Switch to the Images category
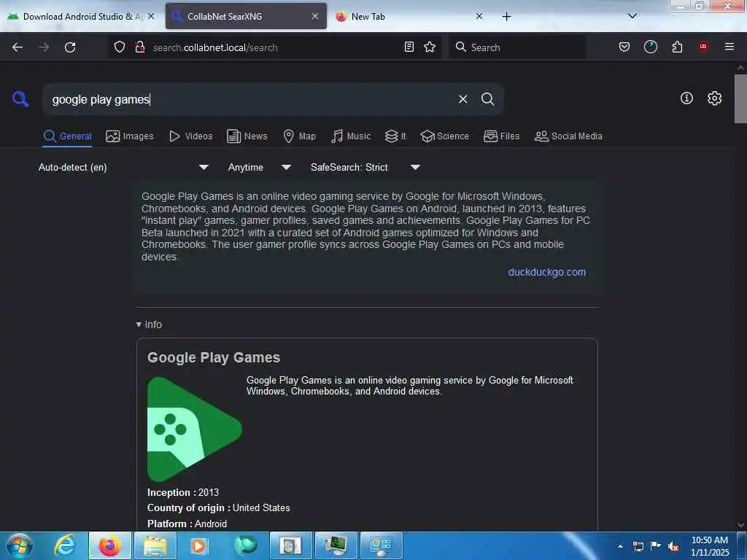This screenshot has height=560, width=747. pos(130,136)
